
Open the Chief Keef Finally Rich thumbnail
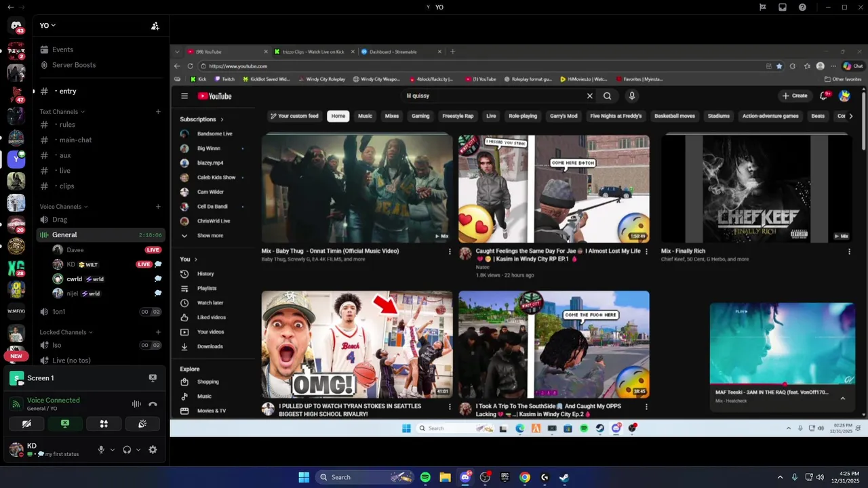tap(757, 188)
